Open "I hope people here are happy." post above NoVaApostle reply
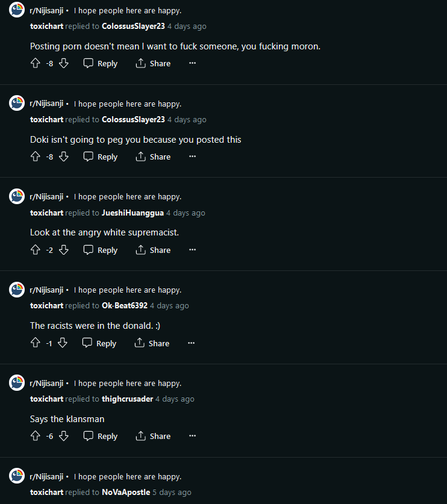This screenshot has width=447, height=504. click(128, 477)
